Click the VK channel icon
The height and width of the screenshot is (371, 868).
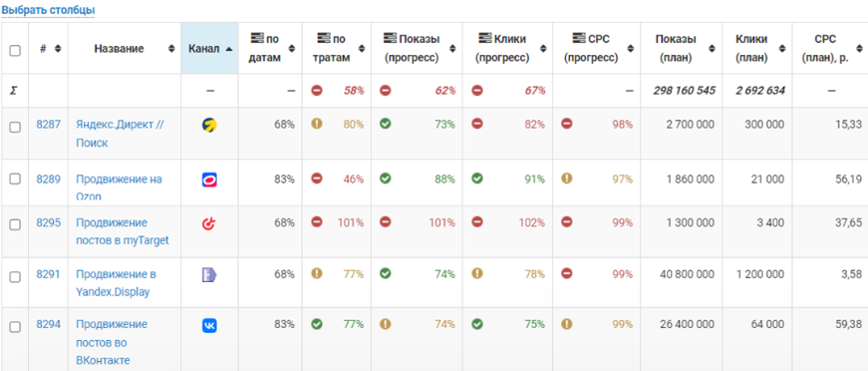point(209,325)
